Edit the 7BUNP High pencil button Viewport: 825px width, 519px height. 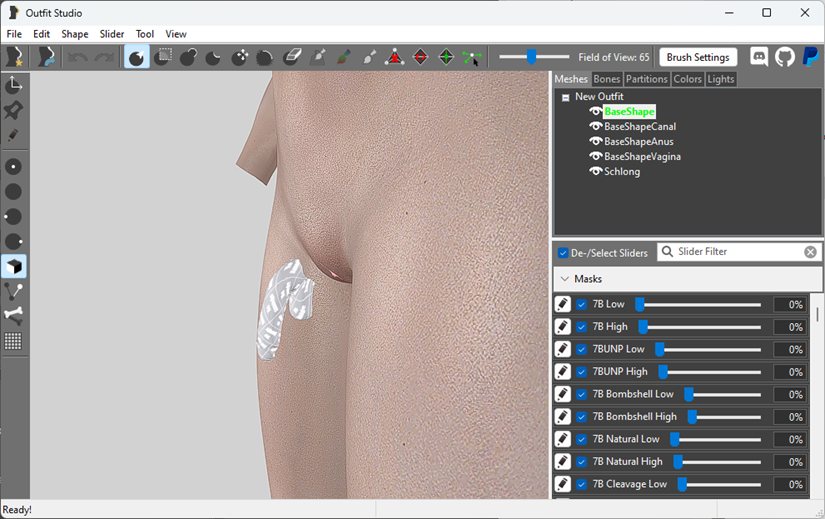tap(562, 372)
